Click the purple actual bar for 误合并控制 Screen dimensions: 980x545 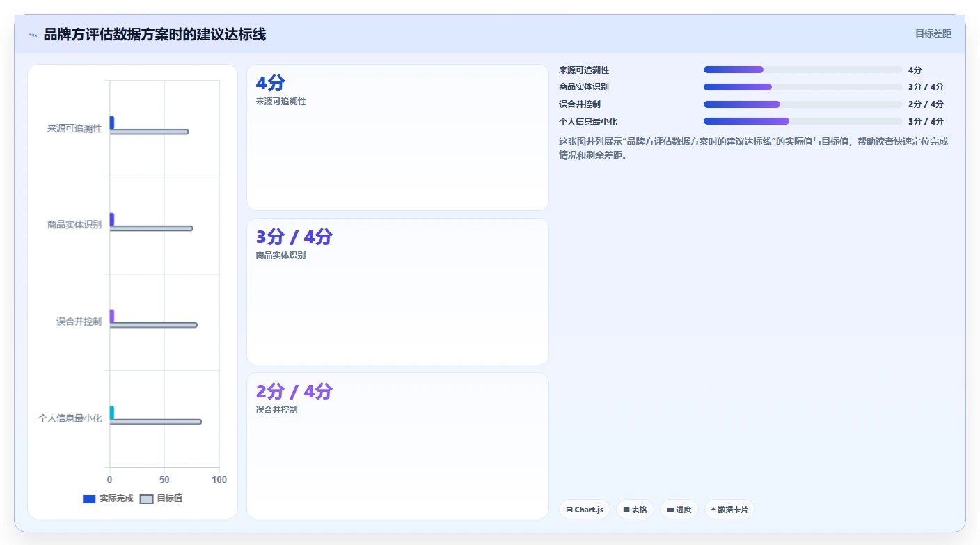point(111,316)
